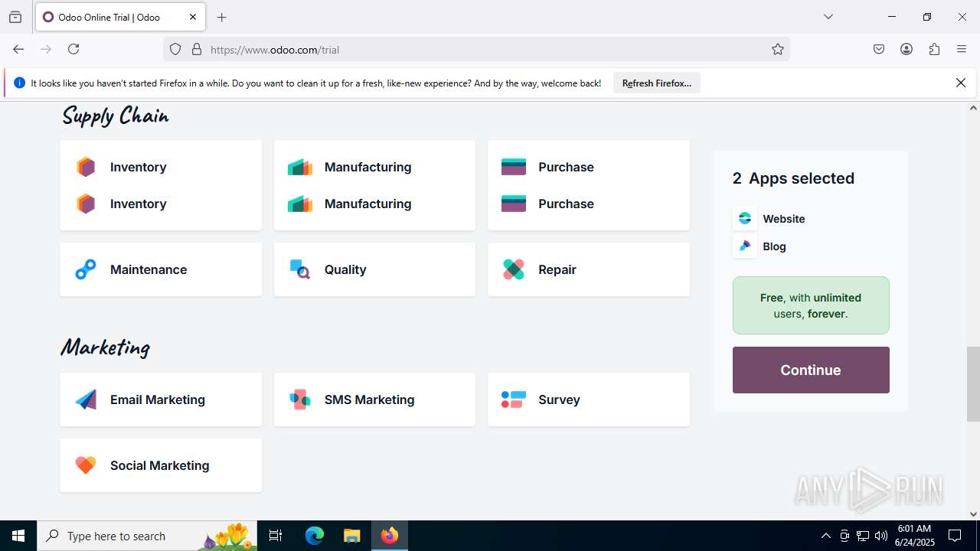
Task: Click the Continue button
Action: (x=811, y=370)
